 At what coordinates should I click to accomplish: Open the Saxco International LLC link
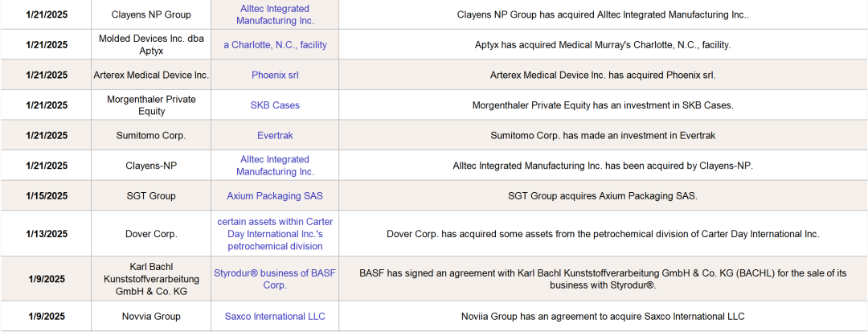(x=275, y=317)
